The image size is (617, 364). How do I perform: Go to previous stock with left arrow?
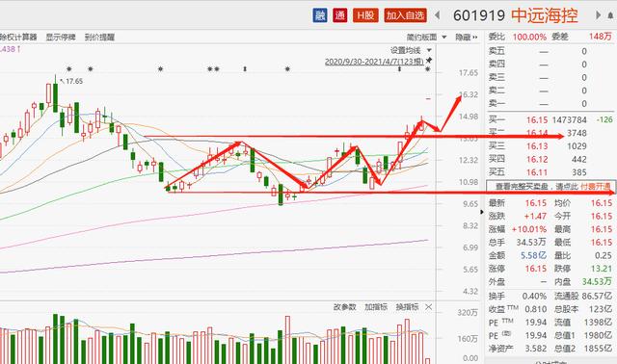click(x=437, y=15)
